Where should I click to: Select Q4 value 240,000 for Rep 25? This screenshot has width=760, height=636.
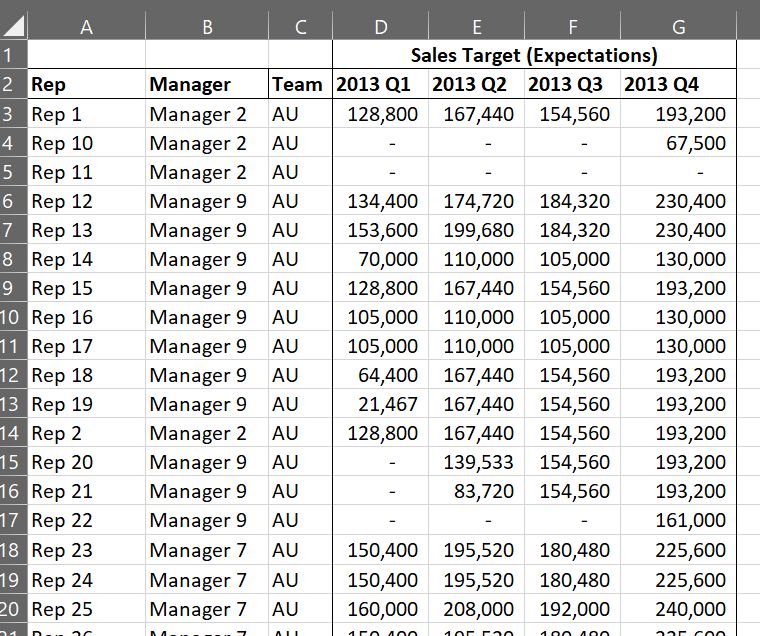679,609
